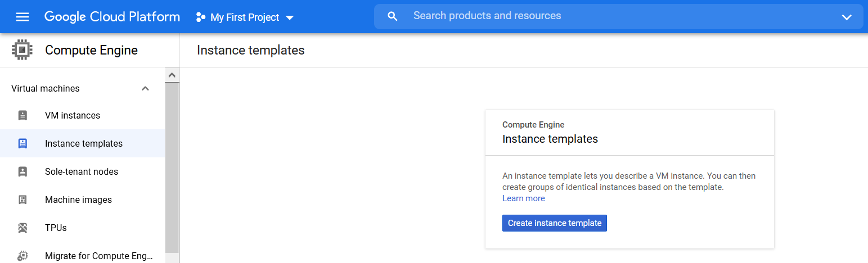The image size is (868, 263).
Task: Open Sole-tenant nodes page
Action: (83, 172)
